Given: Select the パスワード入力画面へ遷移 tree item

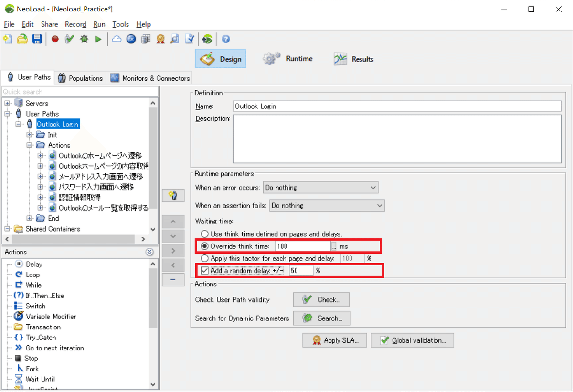Looking at the screenshot, I should click(96, 187).
